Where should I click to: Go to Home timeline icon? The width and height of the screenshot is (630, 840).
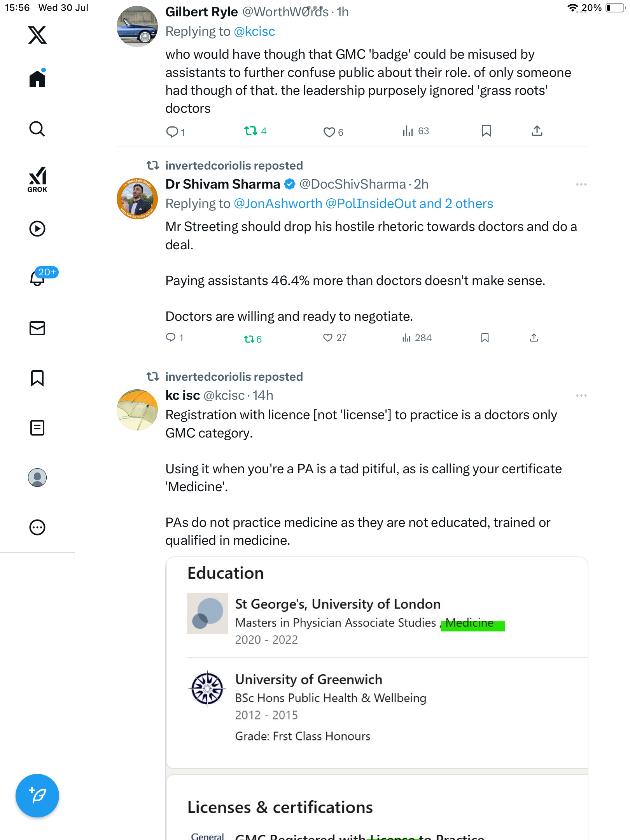(37, 78)
